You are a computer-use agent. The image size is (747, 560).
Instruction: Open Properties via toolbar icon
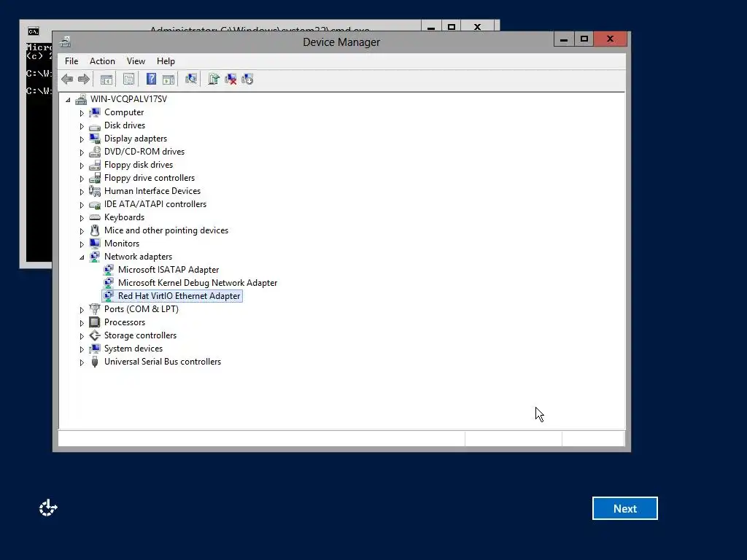tap(128, 79)
